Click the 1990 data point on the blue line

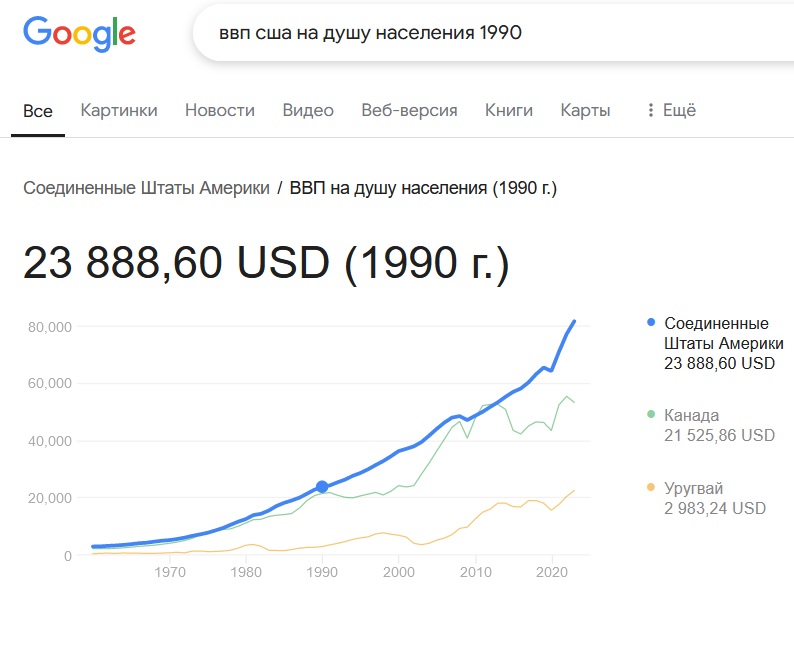322,486
